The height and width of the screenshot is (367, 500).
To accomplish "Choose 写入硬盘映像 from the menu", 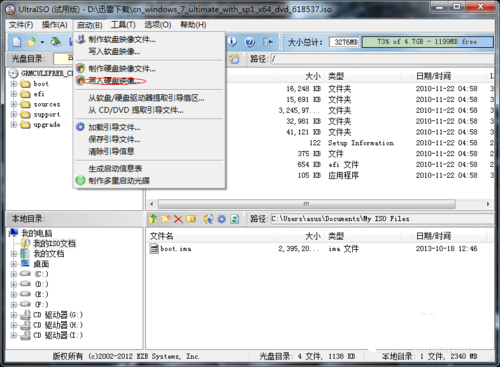I will coord(149,81).
